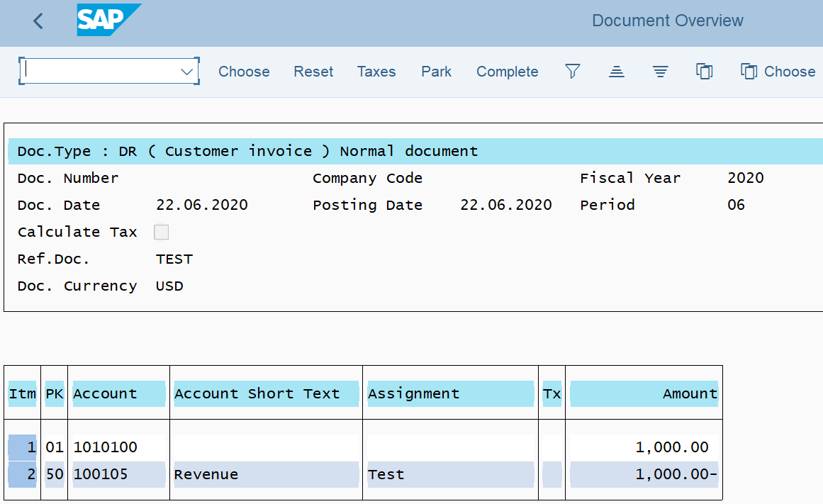Click the icon next to right Choose
Image resolution: width=823 pixels, height=504 pixels.
[x=749, y=71]
